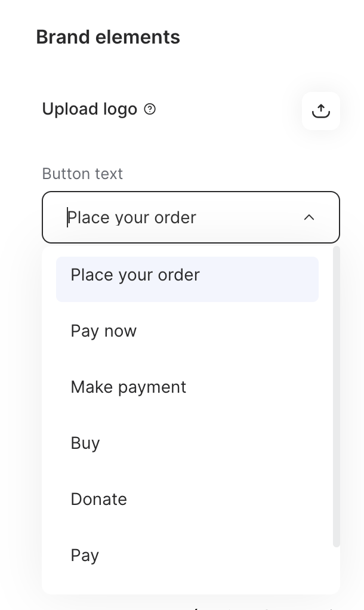Select 'Place your order' highlighted option
This screenshot has width=364, height=610.
tap(135, 275)
